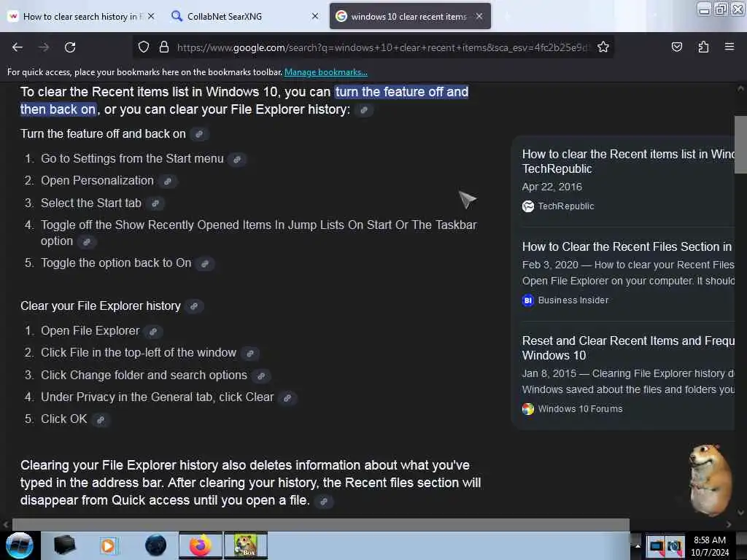Click link icon next to 'Open File Explorer'
This screenshot has height=560, width=747.
click(x=153, y=332)
